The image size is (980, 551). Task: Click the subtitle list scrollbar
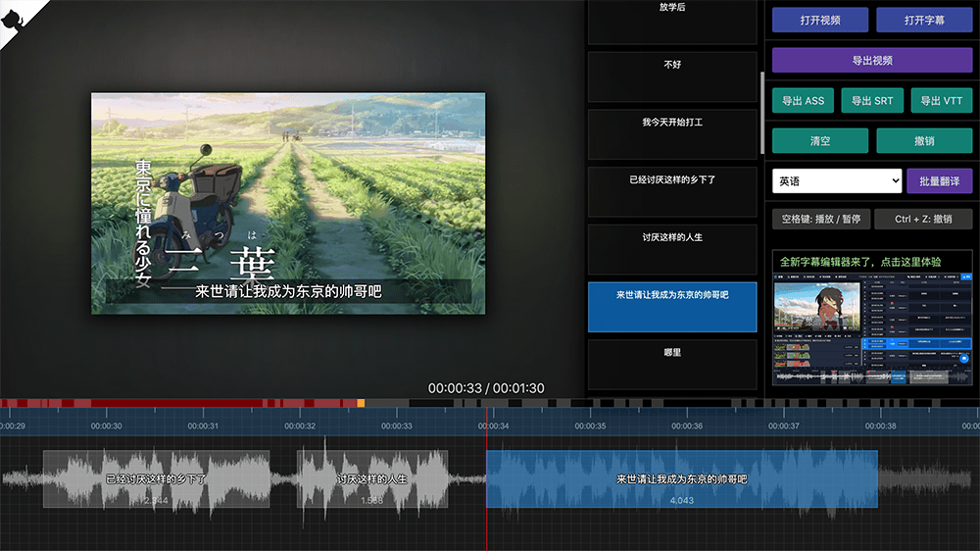coord(761,113)
